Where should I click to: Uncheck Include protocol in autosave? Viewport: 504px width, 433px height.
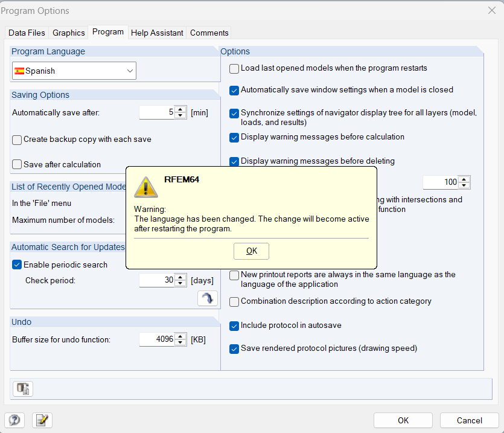click(234, 326)
